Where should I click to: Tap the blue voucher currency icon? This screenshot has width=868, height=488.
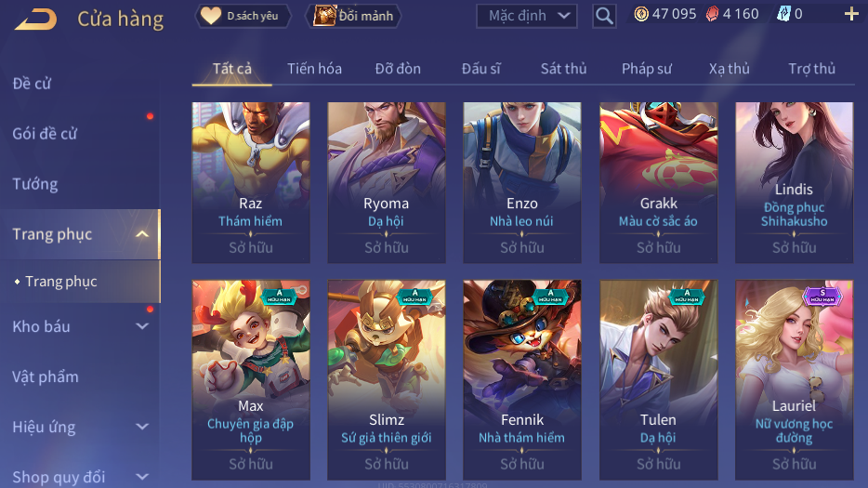click(x=783, y=14)
